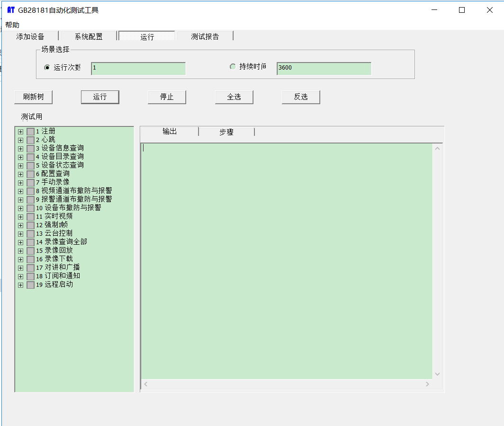The width and height of the screenshot is (504, 426).
Task: Click the AT application icon in title bar
Action: [11, 10]
